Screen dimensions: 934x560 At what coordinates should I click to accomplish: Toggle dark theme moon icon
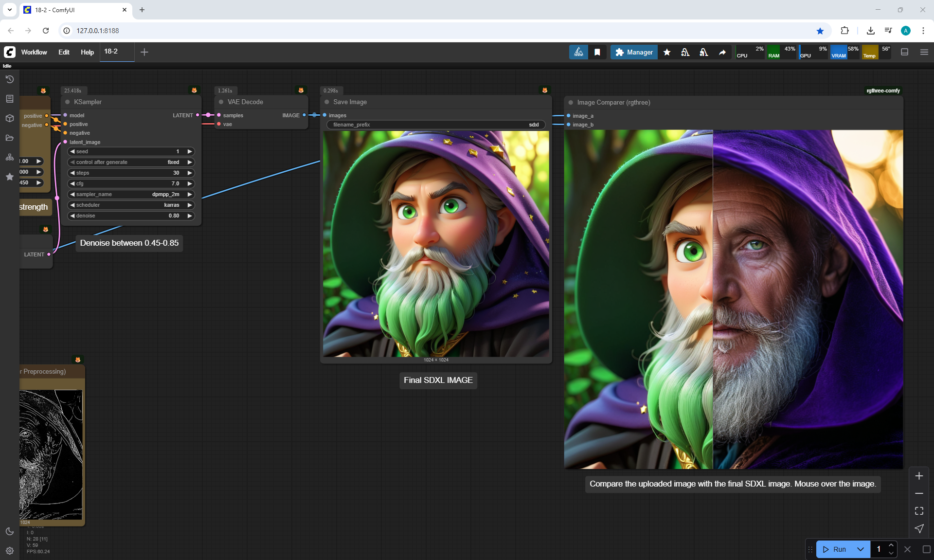(x=9, y=531)
